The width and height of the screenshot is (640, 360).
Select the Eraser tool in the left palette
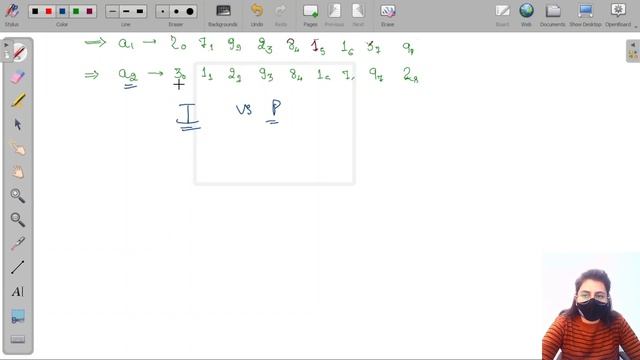[18, 77]
